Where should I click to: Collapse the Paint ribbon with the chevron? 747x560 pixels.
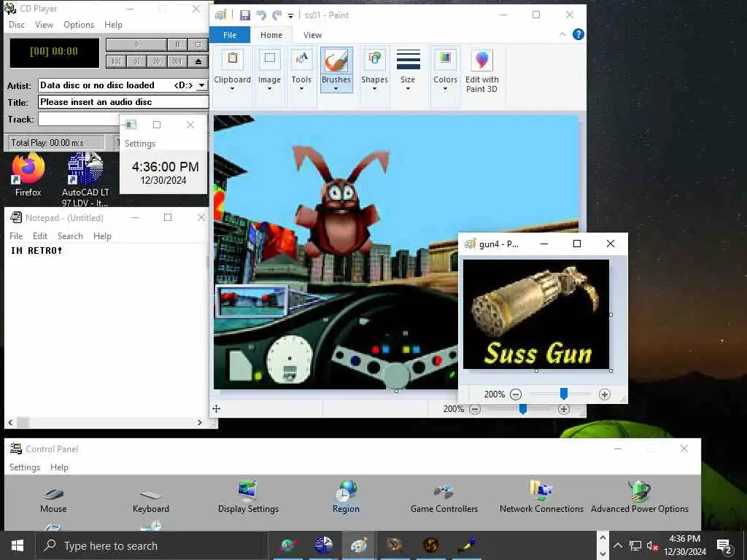(562, 34)
